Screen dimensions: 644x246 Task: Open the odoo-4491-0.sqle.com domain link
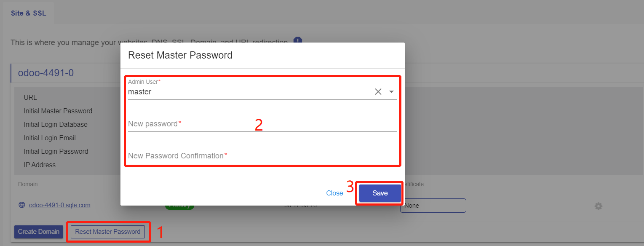click(59, 205)
